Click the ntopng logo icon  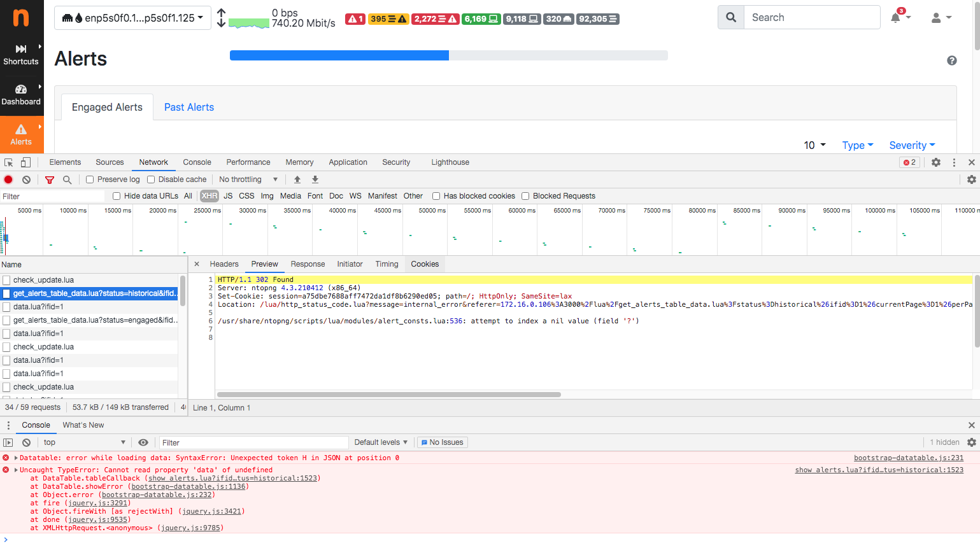pos(22,17)
